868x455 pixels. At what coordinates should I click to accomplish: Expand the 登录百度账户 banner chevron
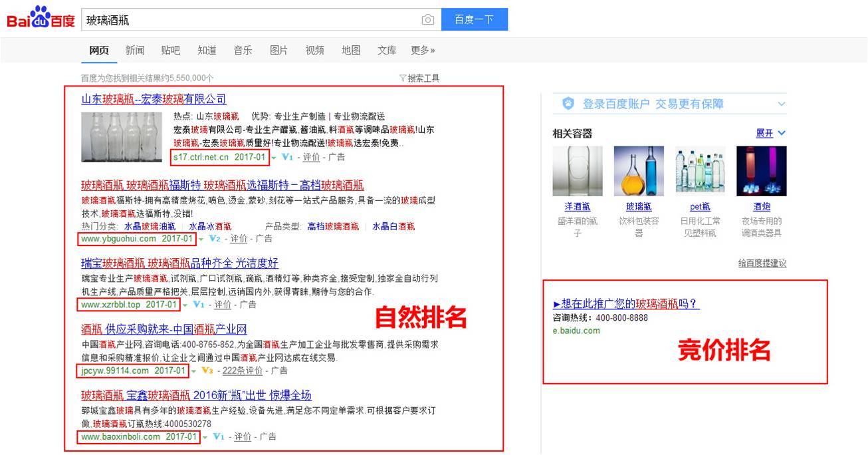782,104
